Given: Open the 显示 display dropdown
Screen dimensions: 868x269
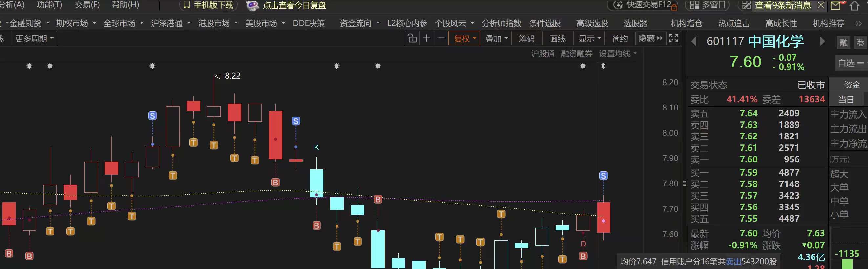Looking at the screenshot, I should click(589, 38).
